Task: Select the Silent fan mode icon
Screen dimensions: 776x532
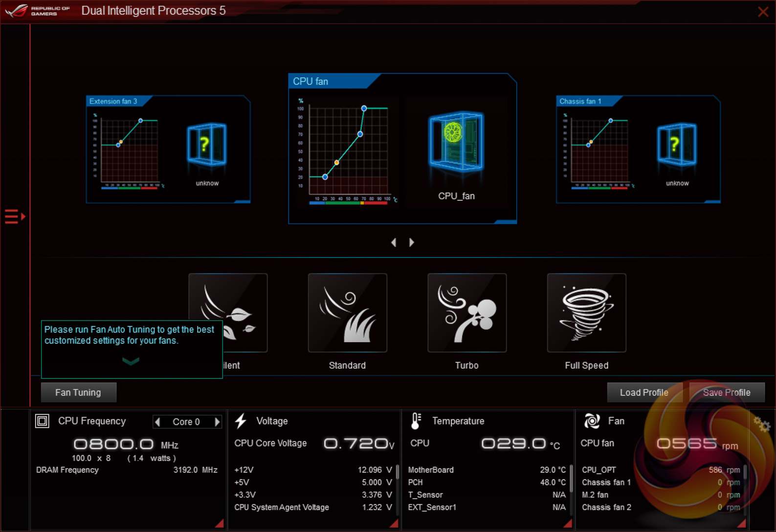Action: pyautogui.click(x=228, y=313)
